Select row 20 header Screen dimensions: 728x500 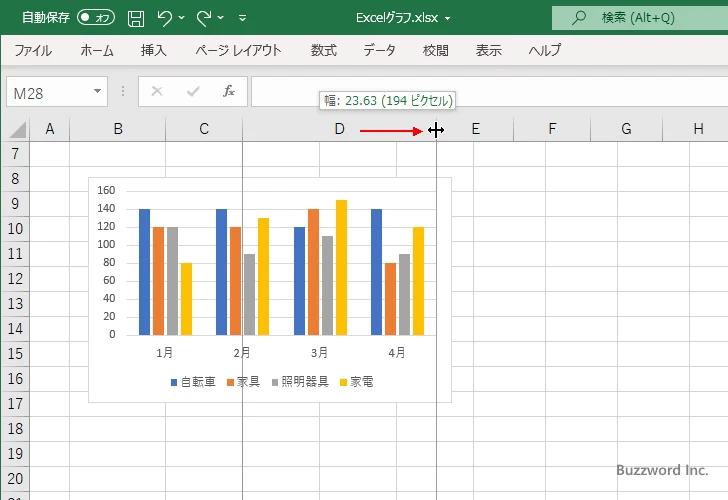(x=15, y=479)
